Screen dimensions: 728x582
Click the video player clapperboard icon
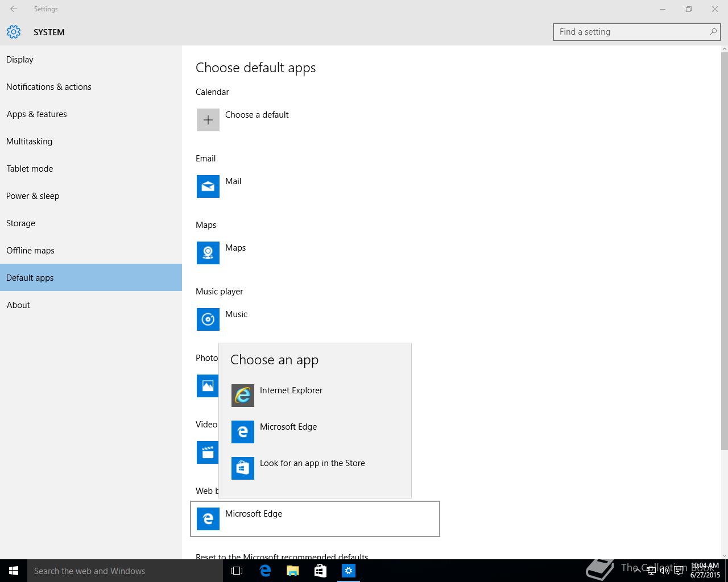[x=208, y=452]
